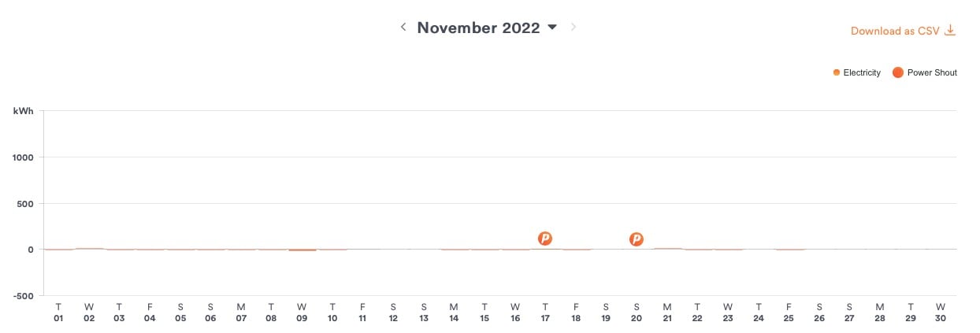Viewport: 980px width, 333px height.
Task: Select the bar for Wednesday 02
Action: click(x=89, y=249)
